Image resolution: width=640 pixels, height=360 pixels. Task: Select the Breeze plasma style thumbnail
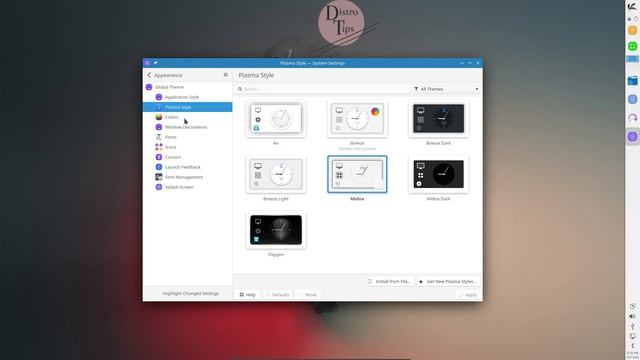click(x=357, y=119)
